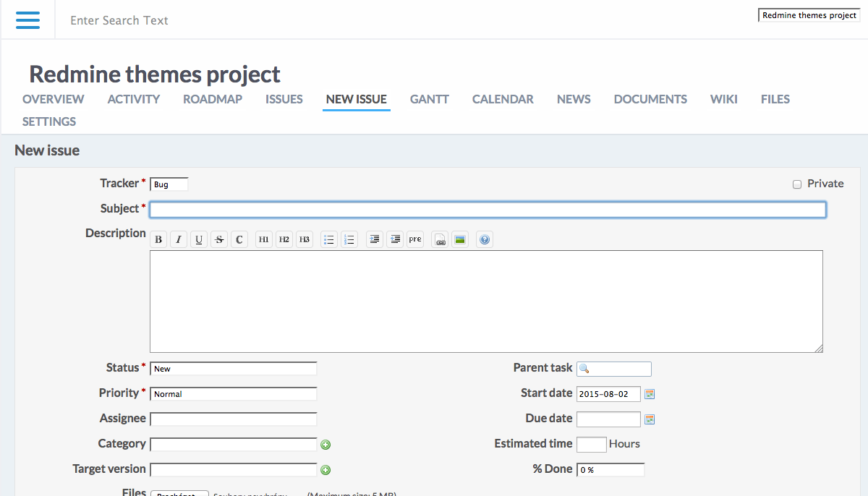Insert preformatted text block

click(x=414, y=239)
